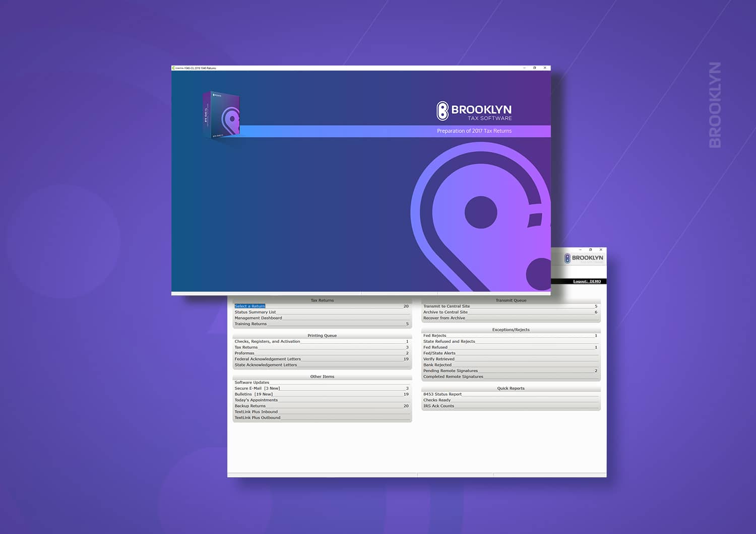This screenshot has height=534, width=756.
Task: Click the app icon in splash title bar
Action: pyautogui.click(x=173, y=68)
